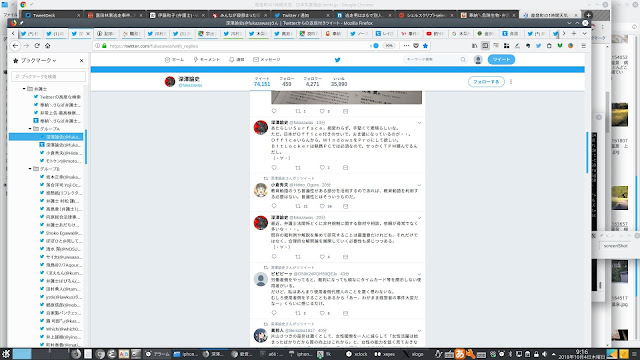The height and width of the screenshot is (360, 640).
Task: Retweet the 小倉秀夫 tweet
Action: 298,206
